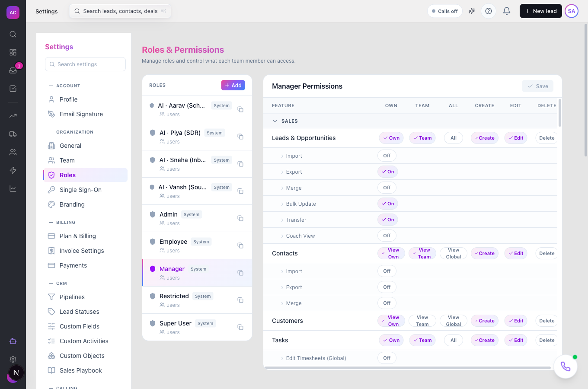
Task: Toggle Coach View permission
Action: click(387, 236)
